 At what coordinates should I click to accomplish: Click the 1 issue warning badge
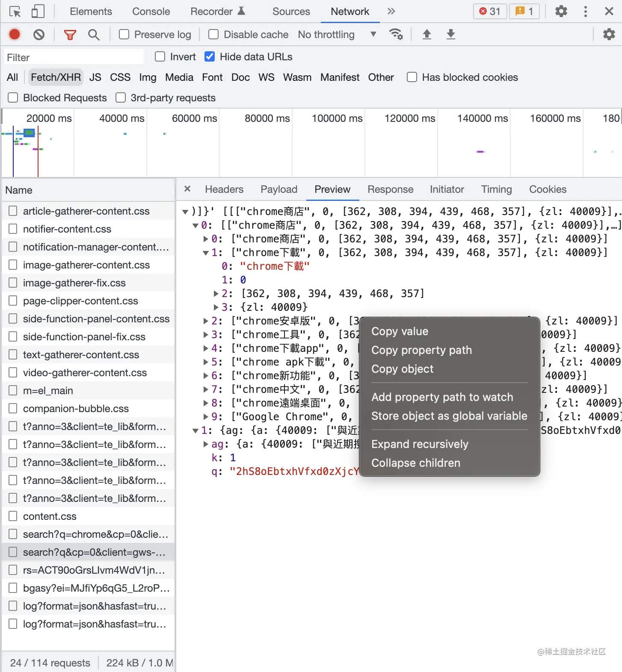(524, 11)
